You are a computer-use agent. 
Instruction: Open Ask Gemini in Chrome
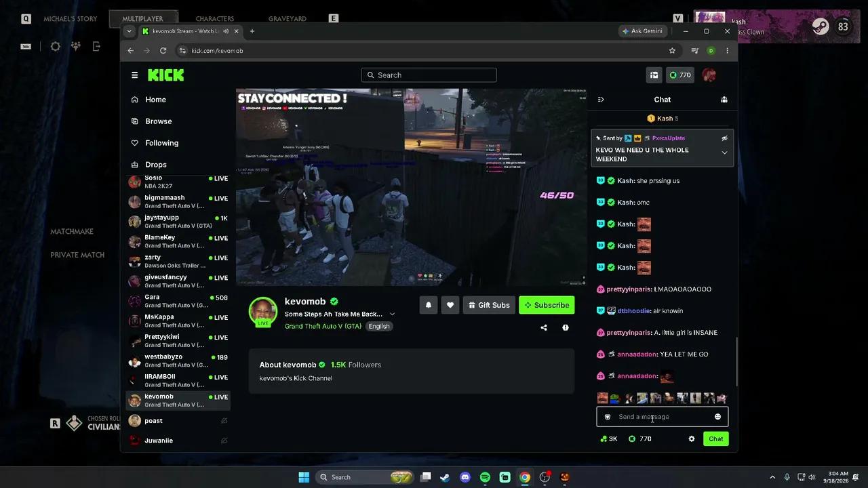click(x=642, y=31)
